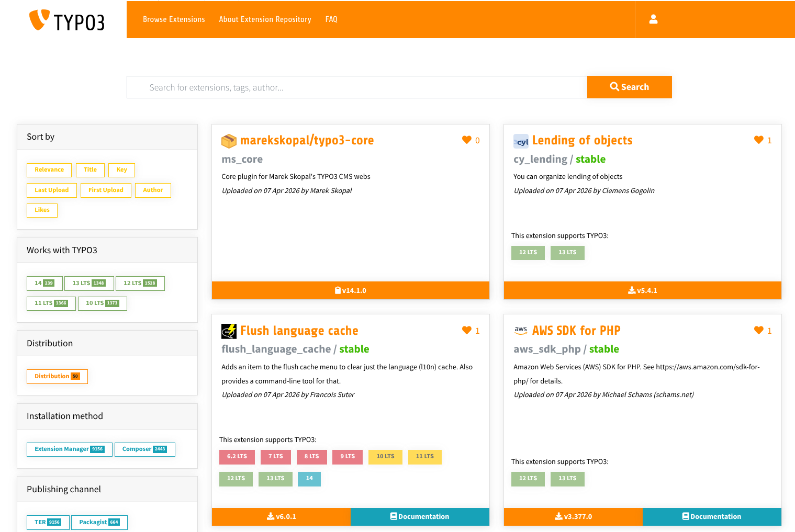This screenshot has height=532, width=795.
Task: Click the 14 tag on Flush language cache
Action: (309, 479)
